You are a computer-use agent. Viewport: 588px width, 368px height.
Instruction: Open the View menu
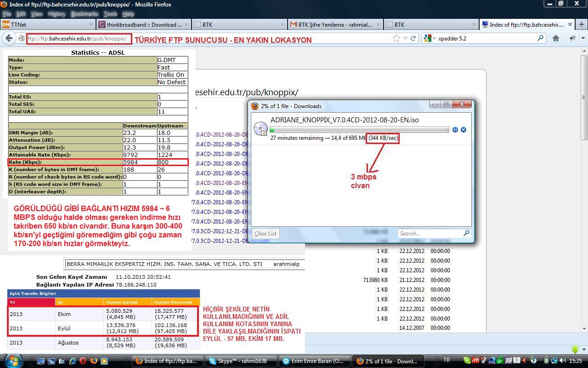[37, 14]
